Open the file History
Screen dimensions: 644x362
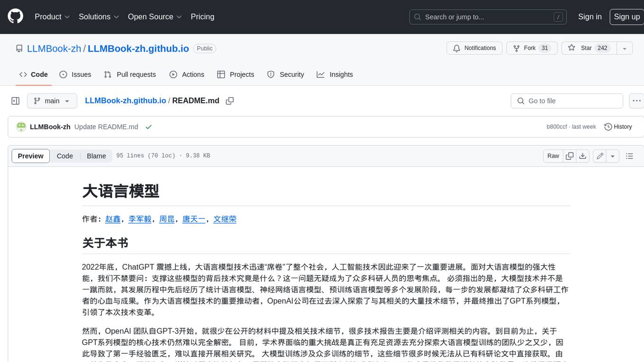[x=618, y=127]
